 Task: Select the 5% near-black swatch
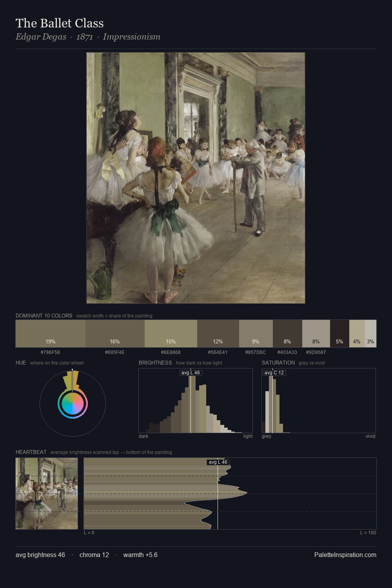[x=339, y=334]
